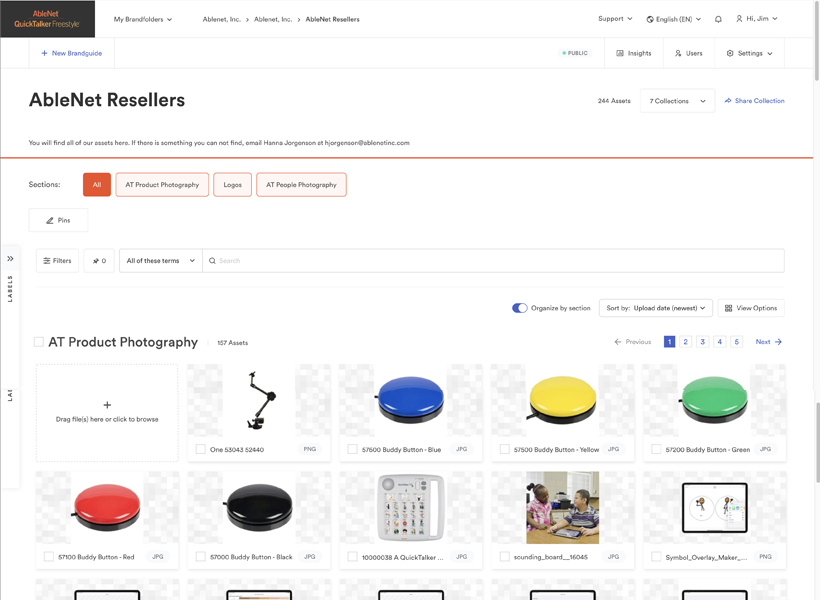Click the notification bell icon
The height and width of the screenshot is (600, 820).
[x=718, y=19]
